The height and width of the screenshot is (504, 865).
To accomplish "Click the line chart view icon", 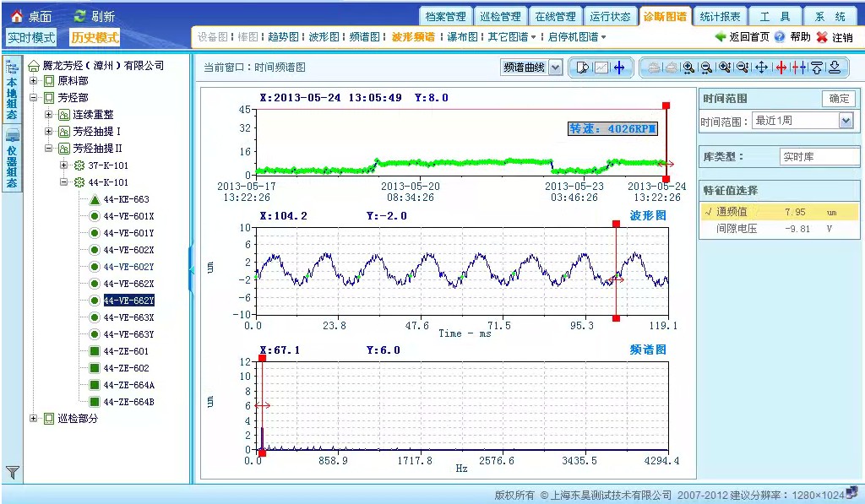I will coord(601,68).
